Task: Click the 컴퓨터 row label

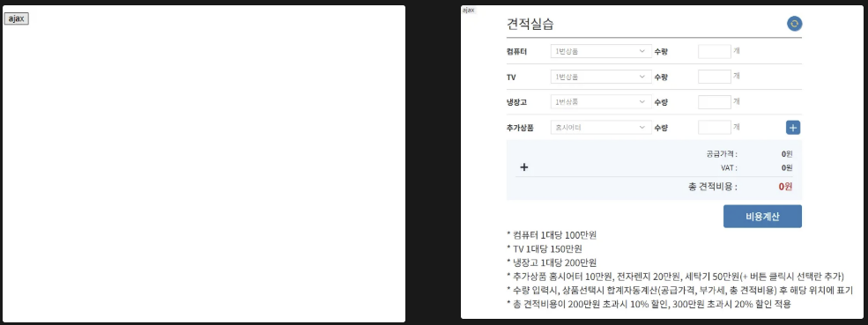Action: [516, 51]
